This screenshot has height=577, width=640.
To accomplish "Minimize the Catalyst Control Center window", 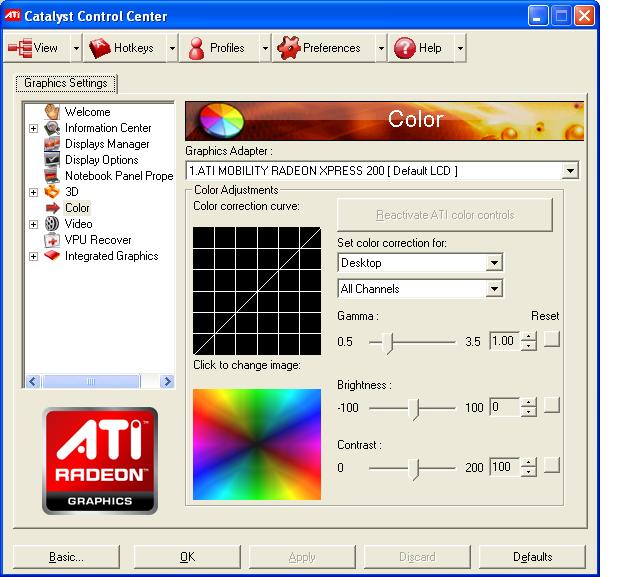I will [x=538, y=16].
